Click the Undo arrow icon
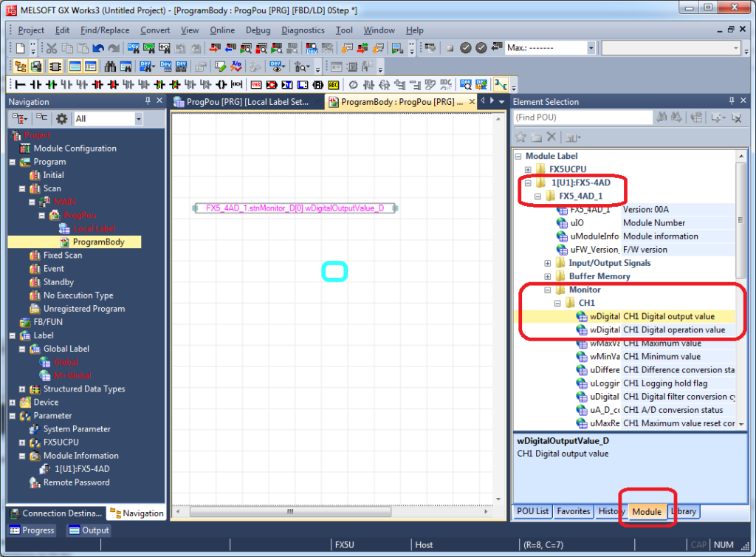Viewport: 756px width, 557px height. click(x=98, y=48)
